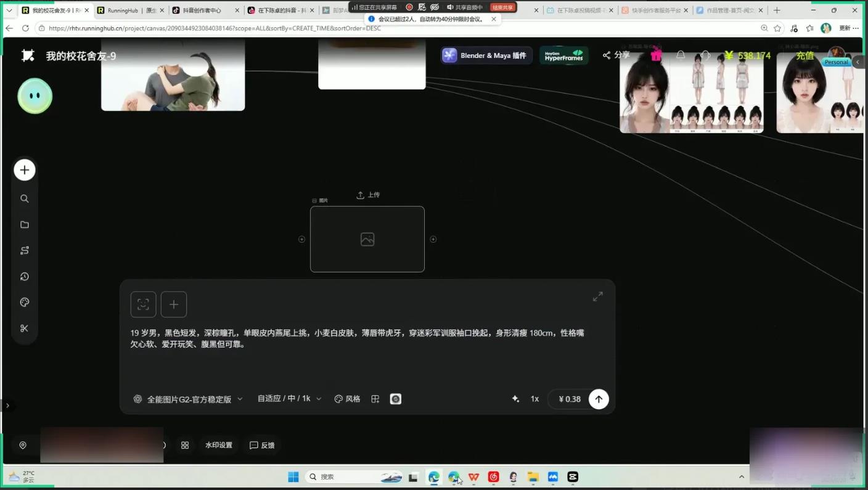Viewport: 868px width, 490px height.
Task: Switch to the 抖音创作者中心 browser tab
Action: click(205, 10)
